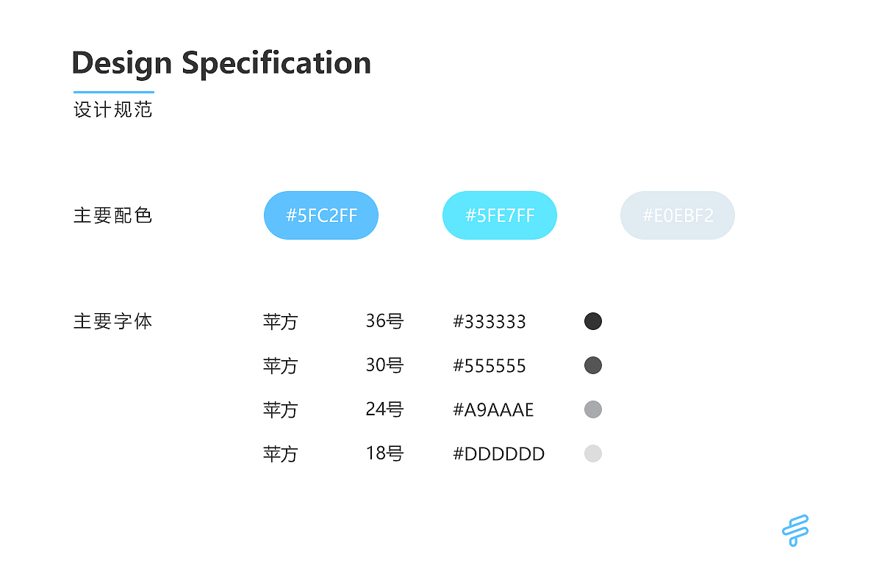Click the 主要配色 label

(x=113, y=215)
